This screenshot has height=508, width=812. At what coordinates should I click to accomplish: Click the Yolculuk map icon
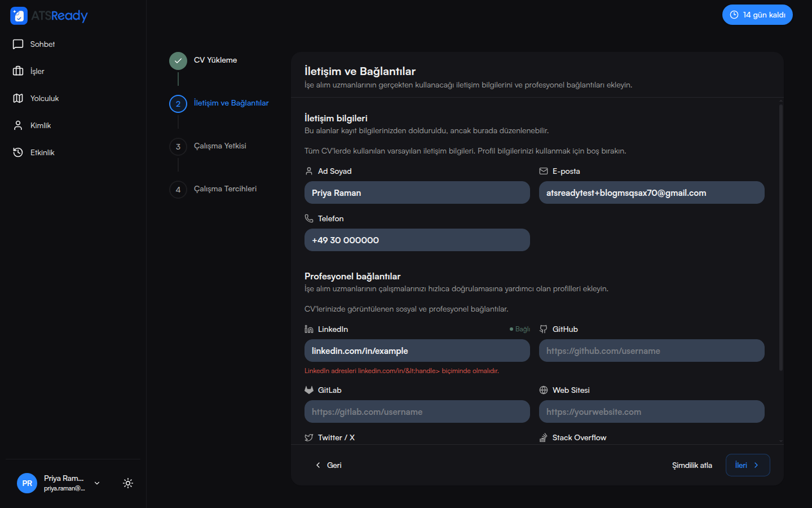18,98
